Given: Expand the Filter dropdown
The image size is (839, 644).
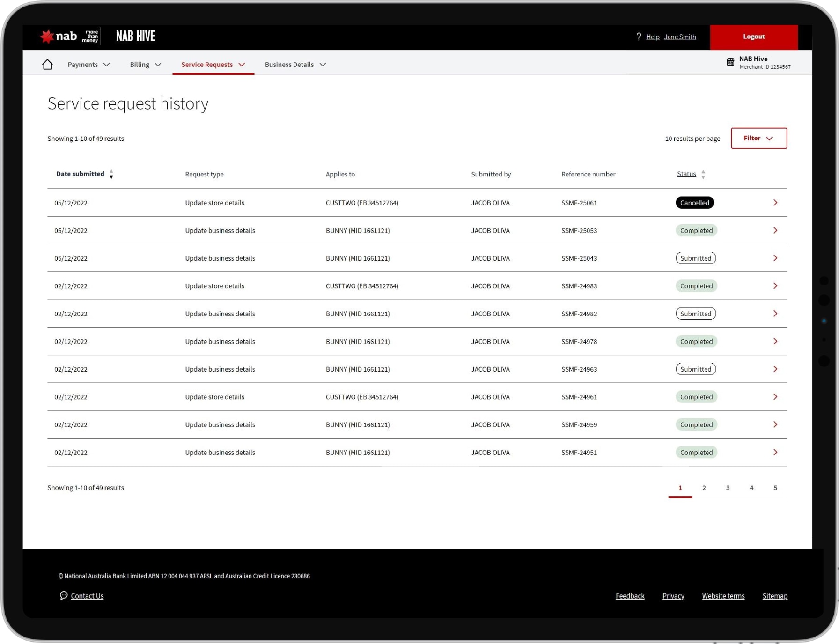Looking at the screenshot, I should pyautogui.click(x=758, y=139).
